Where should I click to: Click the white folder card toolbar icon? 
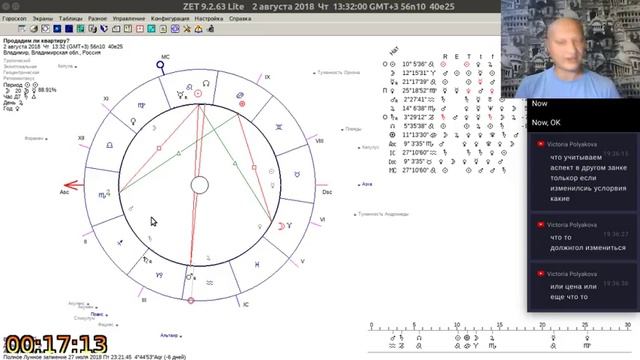pyautogui.click(x=116, y=29)
